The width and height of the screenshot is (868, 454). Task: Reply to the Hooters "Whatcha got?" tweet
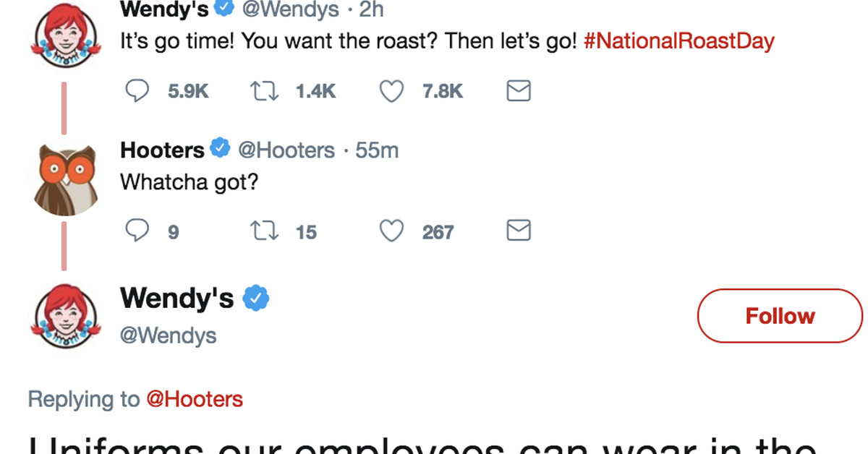tap(137, 231)
